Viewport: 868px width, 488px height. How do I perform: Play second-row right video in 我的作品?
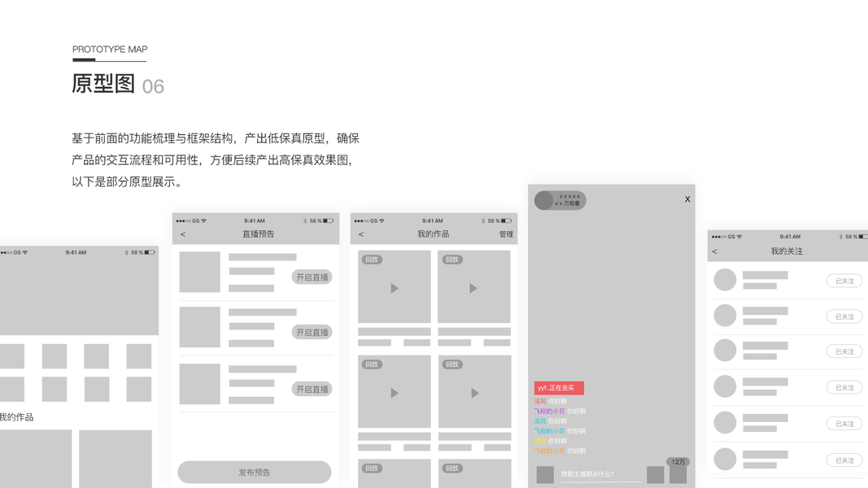click(x=474, y=392)
